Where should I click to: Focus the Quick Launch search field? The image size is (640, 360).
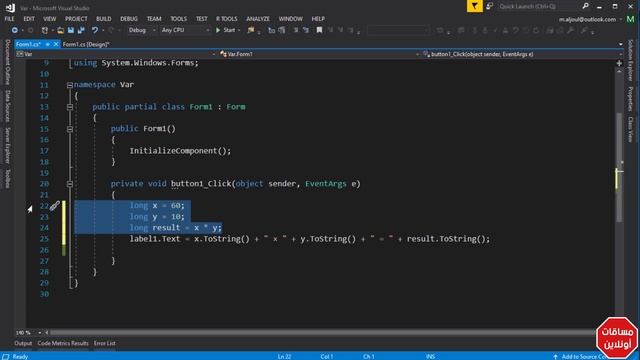pos(538,6)
